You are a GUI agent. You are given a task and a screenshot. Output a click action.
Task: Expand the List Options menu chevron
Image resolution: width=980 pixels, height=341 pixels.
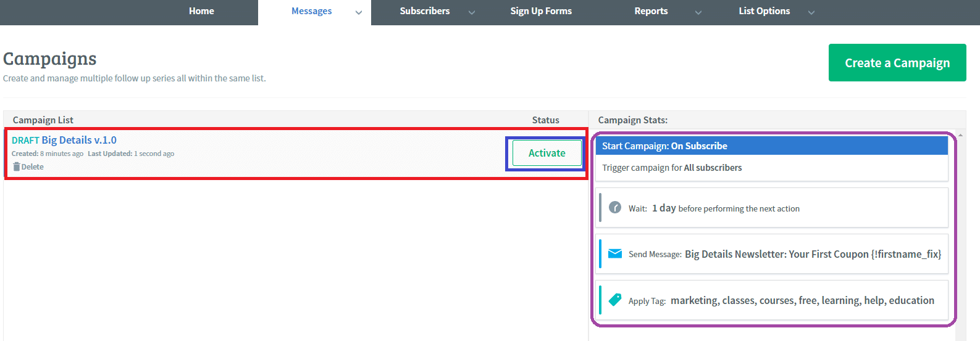811,12
